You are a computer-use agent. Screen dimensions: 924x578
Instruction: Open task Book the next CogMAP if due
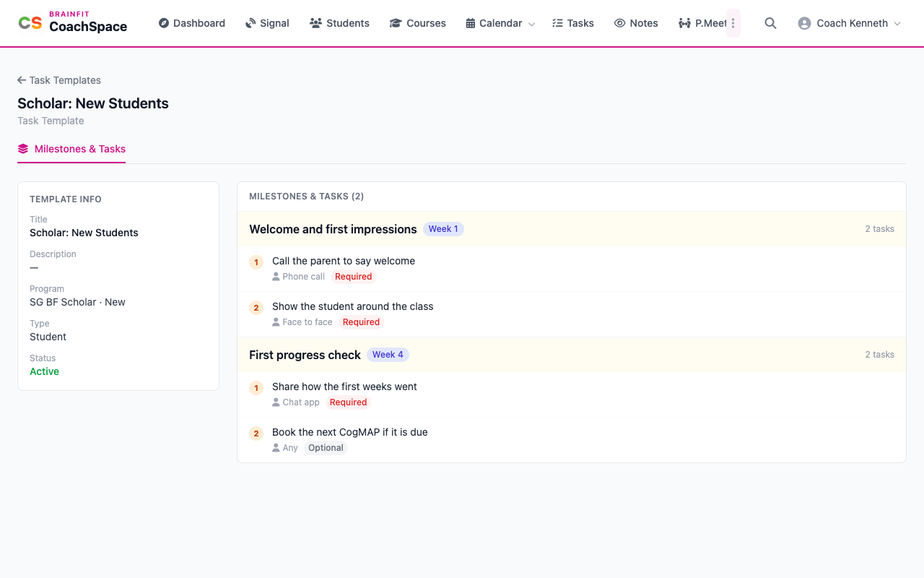[350, 432]
